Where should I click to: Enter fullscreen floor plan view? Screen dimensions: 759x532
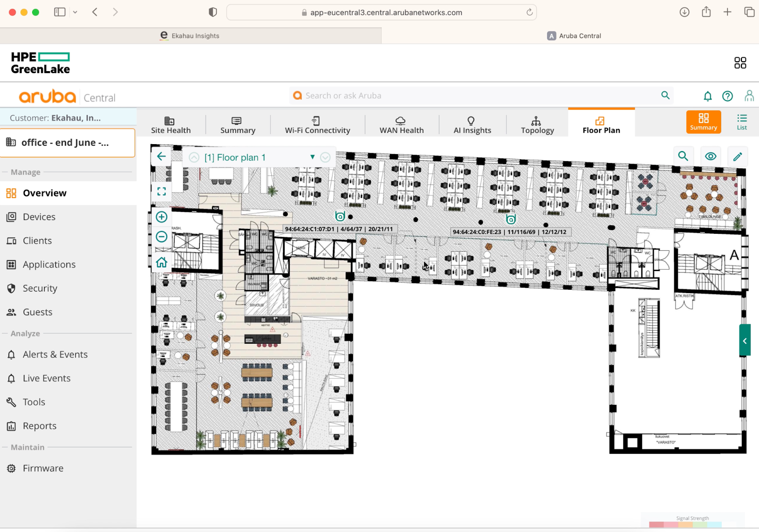(162, 192)
